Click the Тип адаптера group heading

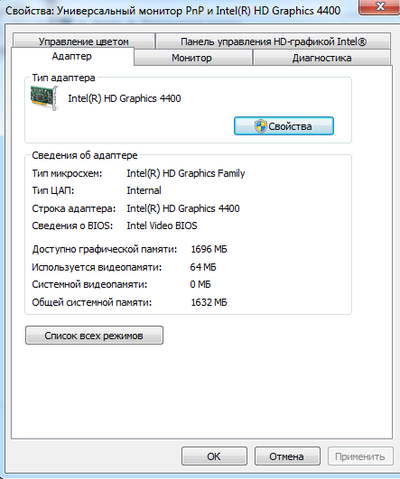pyautogui.click(x=64, y=78)
